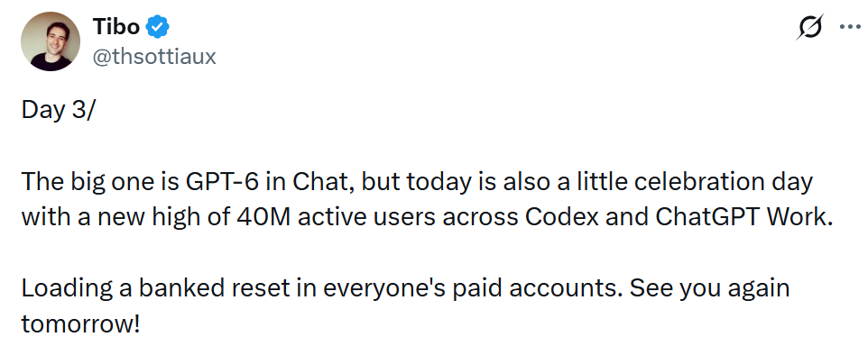Click the word 'tomorrow!' on the last line

(x=81, y=323)
